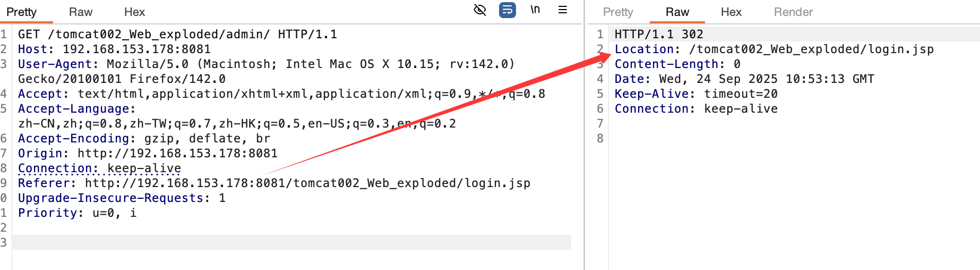Place cursor on the highlighted empty last request line

click(x=291, y=243)
